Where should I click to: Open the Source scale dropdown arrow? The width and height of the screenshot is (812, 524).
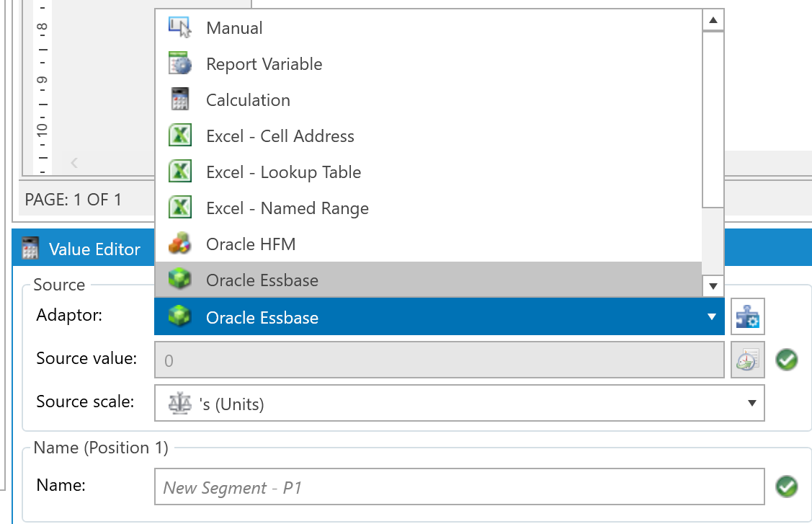coord(752,403)
